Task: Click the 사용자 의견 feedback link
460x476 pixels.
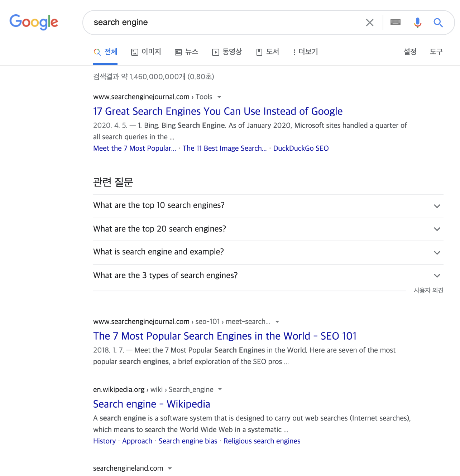Action: pyautogui.click(x=428, y=290)
